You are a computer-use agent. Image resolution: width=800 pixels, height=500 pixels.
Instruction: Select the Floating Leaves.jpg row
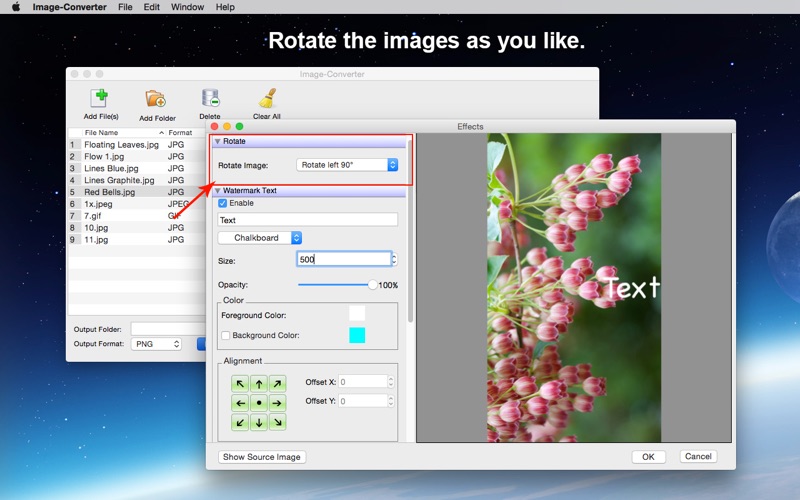[137, 145]
